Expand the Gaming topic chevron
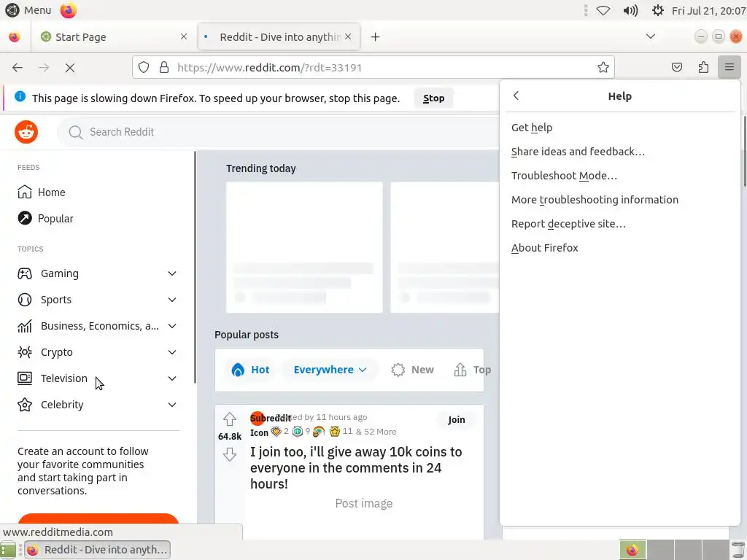The height and width of the screenshot is (560, 747). pos(172,273)
